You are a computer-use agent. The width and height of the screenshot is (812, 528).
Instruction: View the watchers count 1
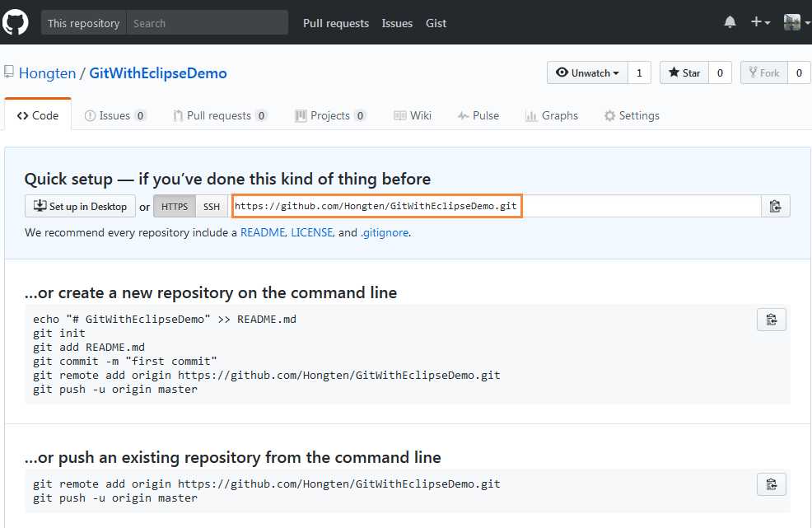point(639,72)
